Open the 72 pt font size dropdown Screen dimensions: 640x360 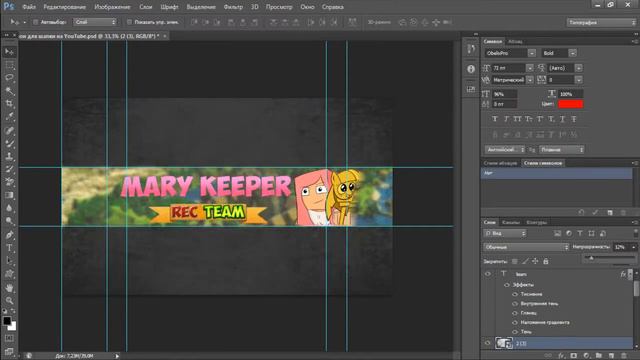point(529,68)
